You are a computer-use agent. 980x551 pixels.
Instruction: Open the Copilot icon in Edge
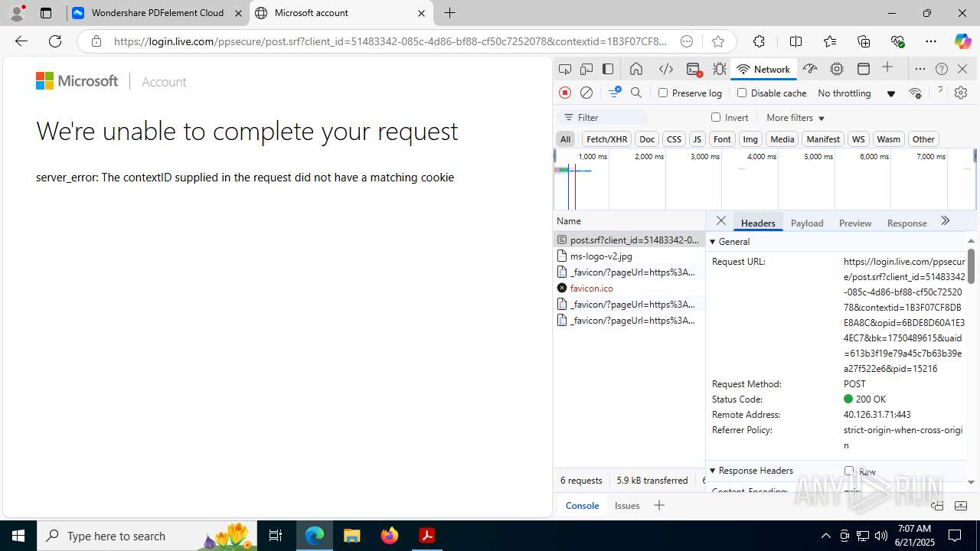click(962, 41)
